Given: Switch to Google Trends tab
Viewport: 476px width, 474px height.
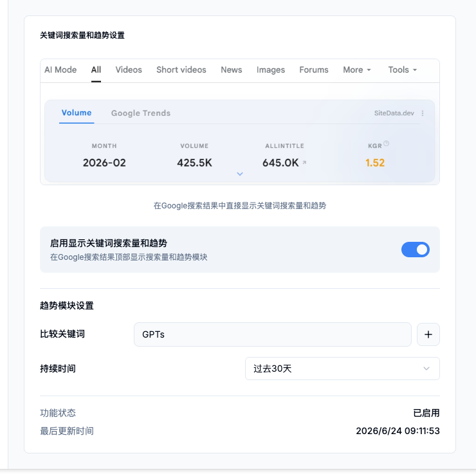Looking at the screenshot, I should pos(141,113).
